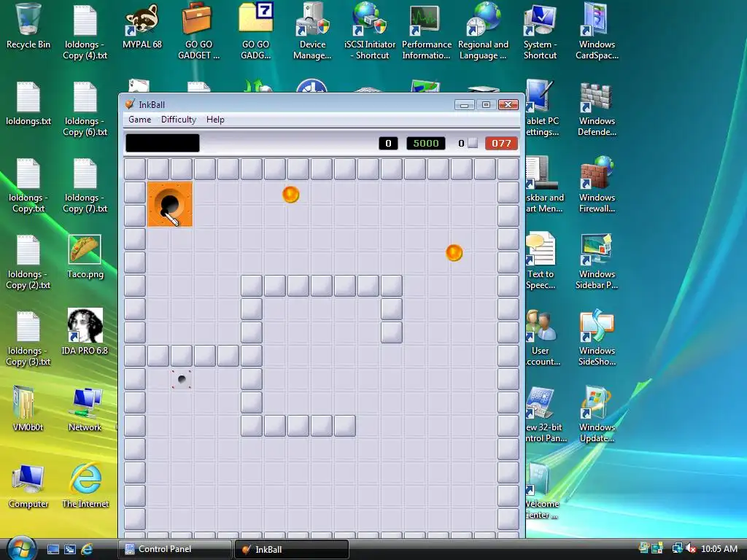Click the 10:05 AM clock
Screen dimensions: 747x560
tap(719, 548)
